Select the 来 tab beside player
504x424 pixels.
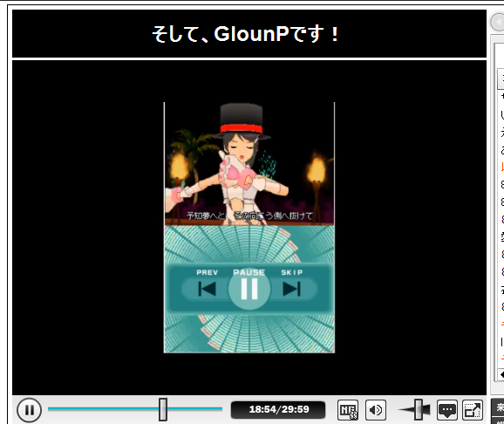(499, 407)
